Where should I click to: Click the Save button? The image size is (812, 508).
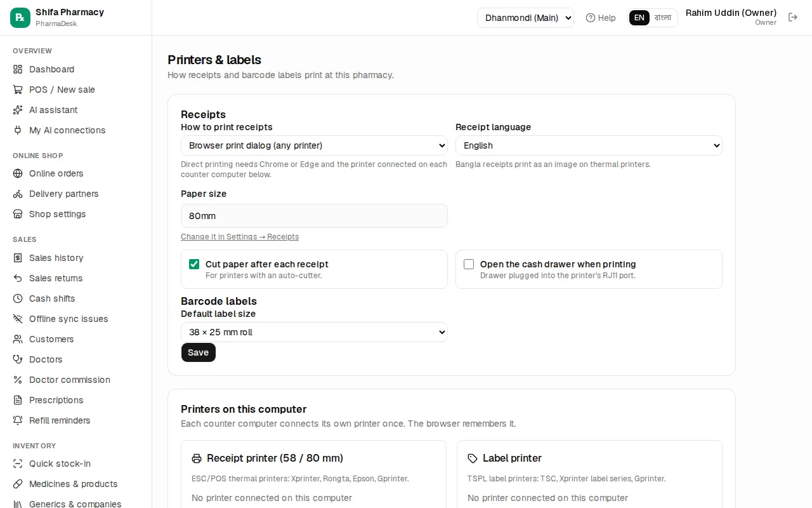tap(199, 352)
